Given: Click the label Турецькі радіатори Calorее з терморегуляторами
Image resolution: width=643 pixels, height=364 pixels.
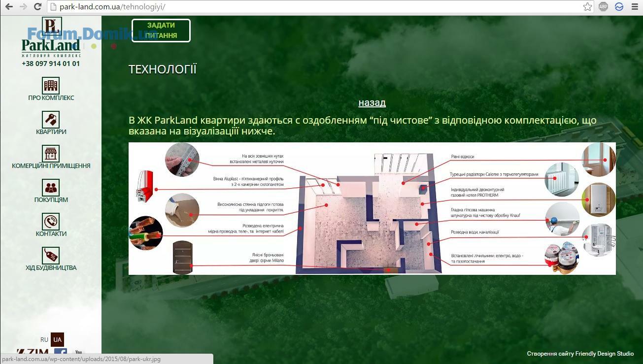Looking at the screenshot, I should [494, 174].
